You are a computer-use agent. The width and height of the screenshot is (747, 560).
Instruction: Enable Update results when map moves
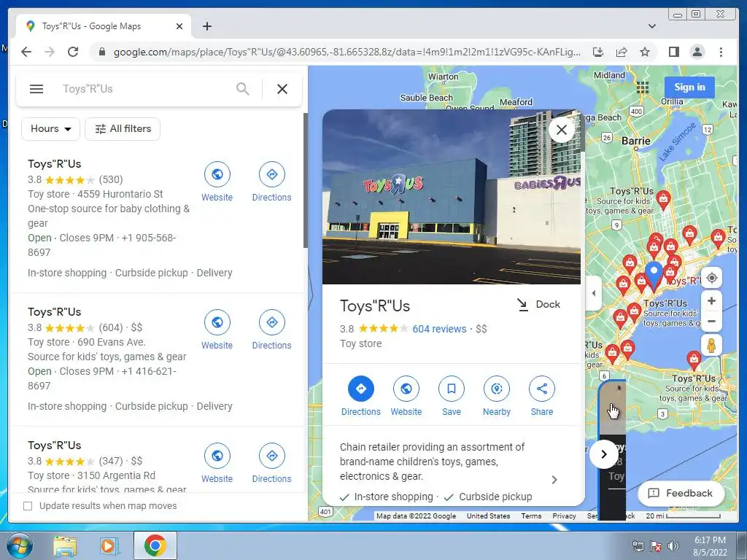coord(28,506)
